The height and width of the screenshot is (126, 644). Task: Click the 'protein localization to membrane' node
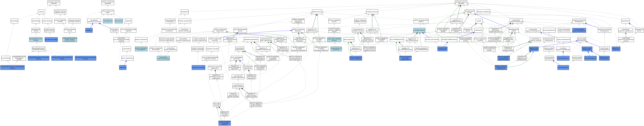[141, 49]
